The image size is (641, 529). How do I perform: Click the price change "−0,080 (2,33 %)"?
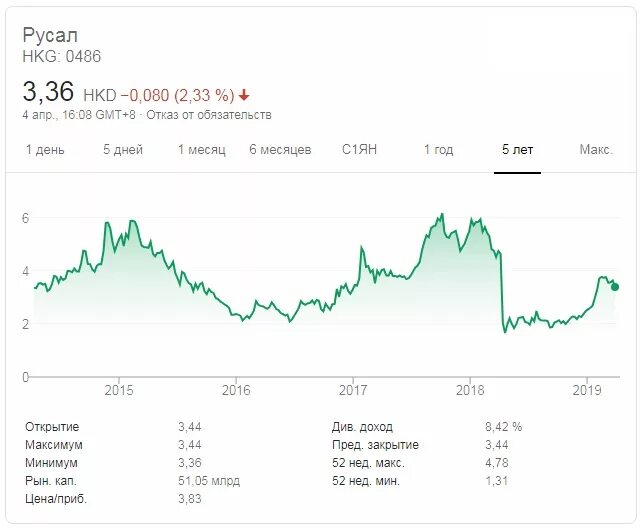(178, 96)
